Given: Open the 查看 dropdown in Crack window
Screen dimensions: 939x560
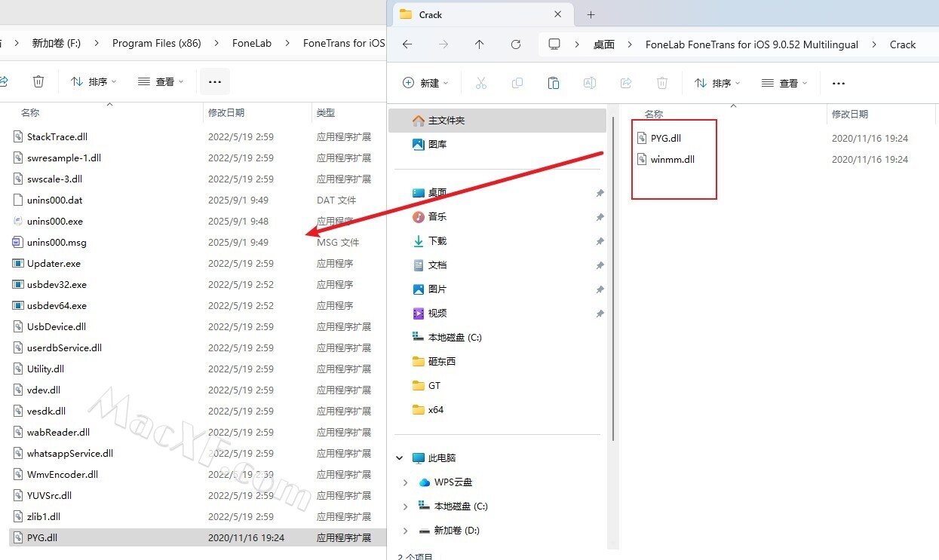Looking at the screenshot, I should tap(784, 83).
